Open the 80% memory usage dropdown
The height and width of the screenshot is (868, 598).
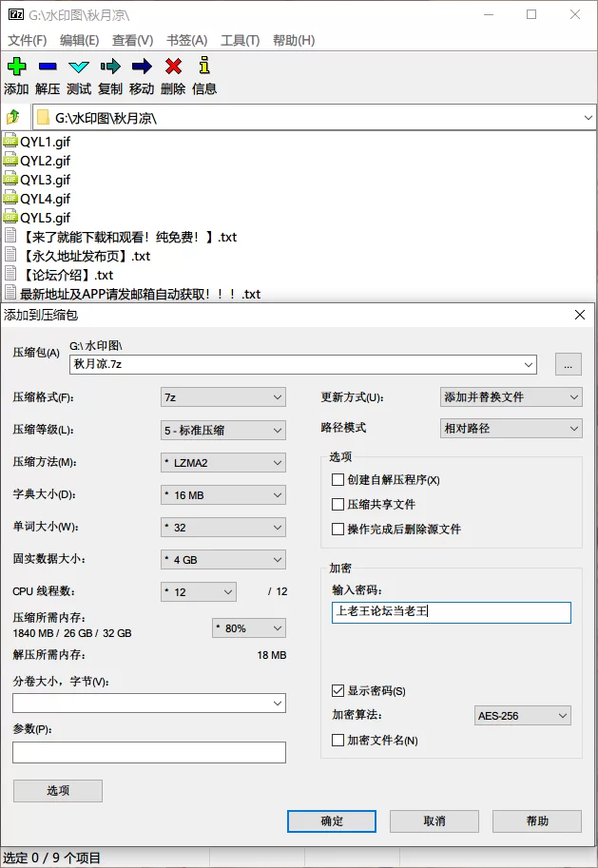tap(249, 628)
